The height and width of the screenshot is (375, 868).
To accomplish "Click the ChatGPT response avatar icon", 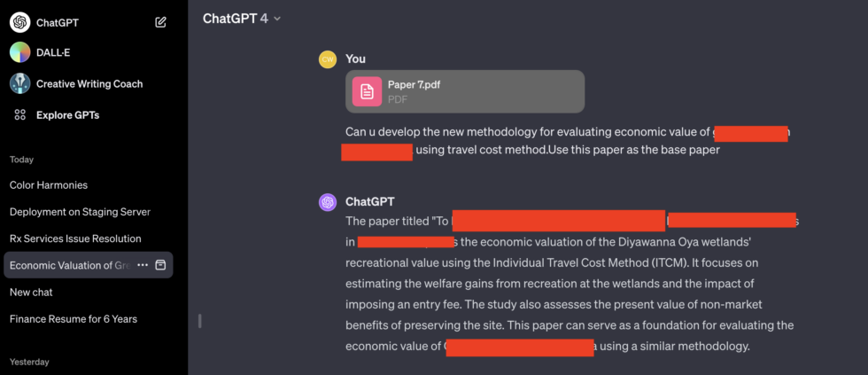I will tap(328, 202).
